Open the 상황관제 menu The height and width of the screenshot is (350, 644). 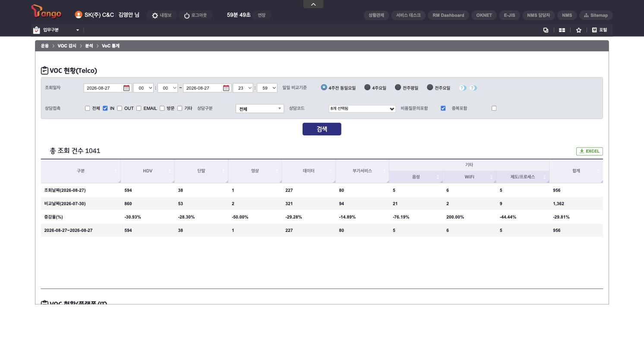[376, 16]
